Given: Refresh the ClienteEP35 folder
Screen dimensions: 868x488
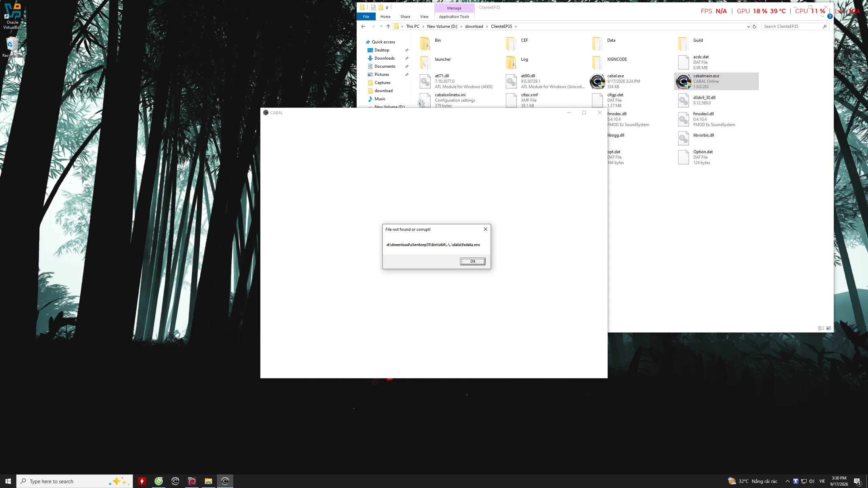Looking at the screenshot, I should 754,26.
